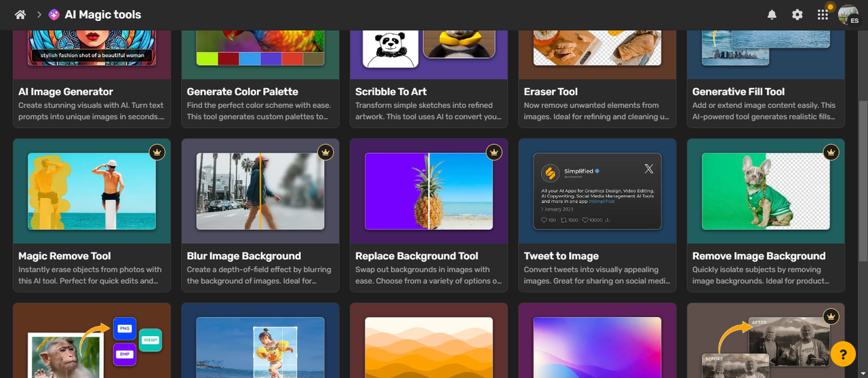Image resolution: width=868 pixels, height=378 pixels.
Task: Open the settings gear
Action: [x=797, y=14]
